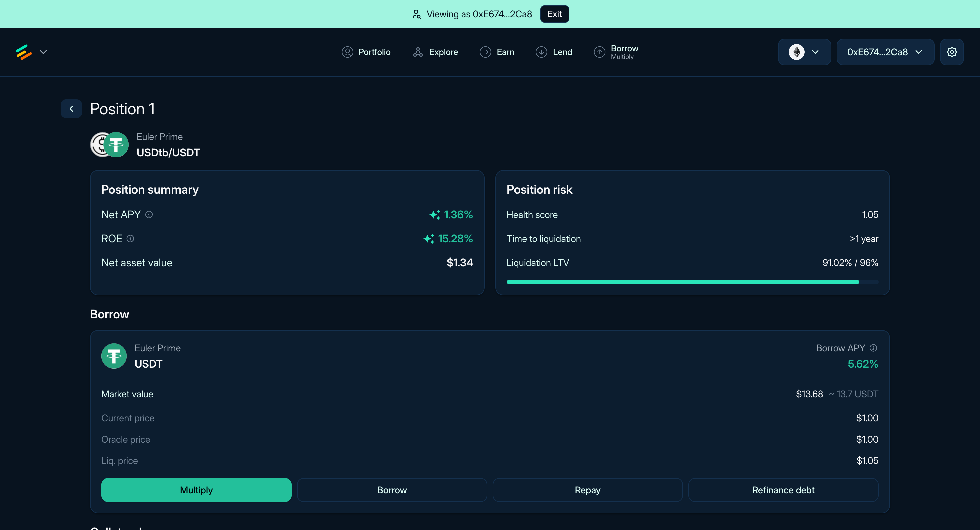Show the Net APY info tooltip

[x=149, y=215]
